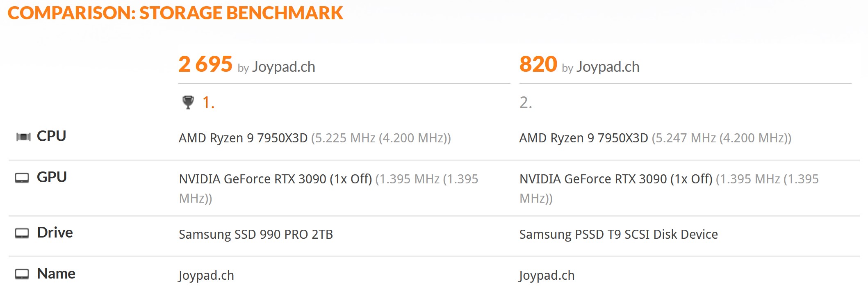Open the 820 score result
The height and width of the screenshot is (297, 868).
pos(538,64)
